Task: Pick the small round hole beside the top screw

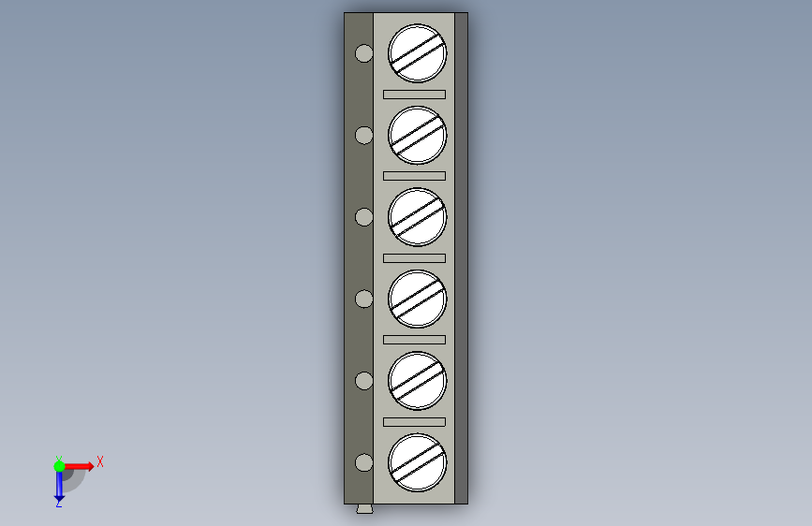Action: coord(364,53)
